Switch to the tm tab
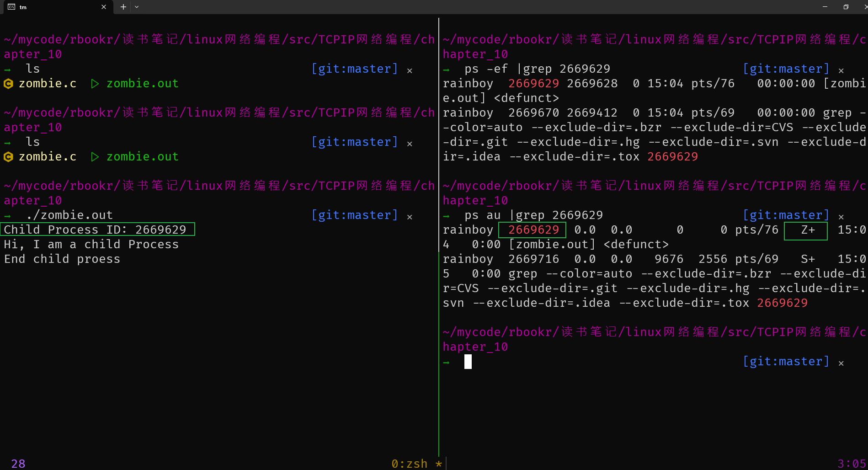868x470 pixels. (55, 7)
